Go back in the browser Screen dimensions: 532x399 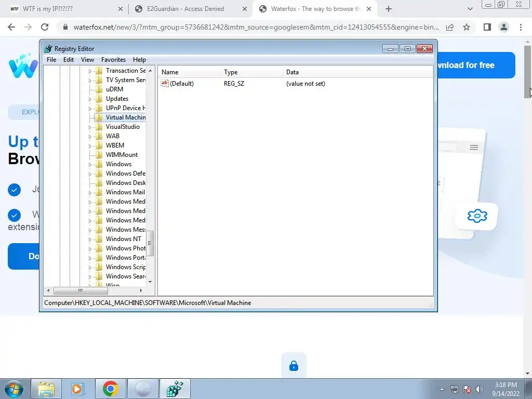[x=11, y=27]
